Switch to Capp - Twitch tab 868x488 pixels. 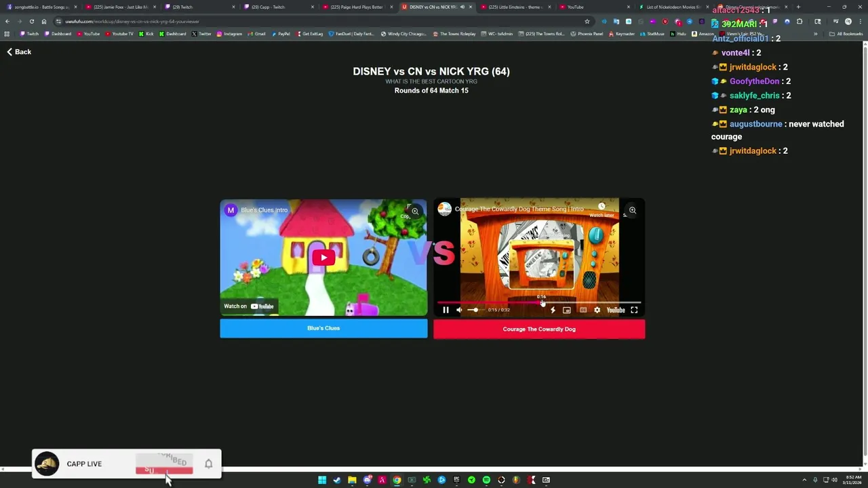click(277, 7)
